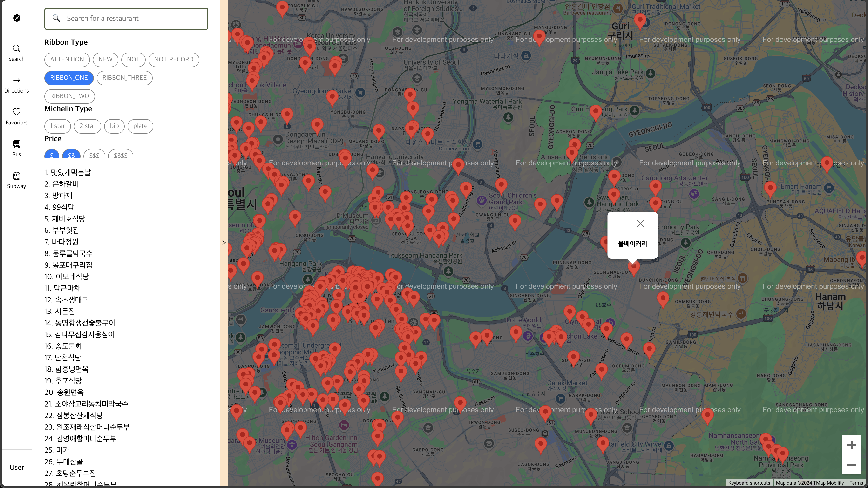Select restaurant 10. 이모네식당
The image size is (868, 488).
click(x=67, y=277)
